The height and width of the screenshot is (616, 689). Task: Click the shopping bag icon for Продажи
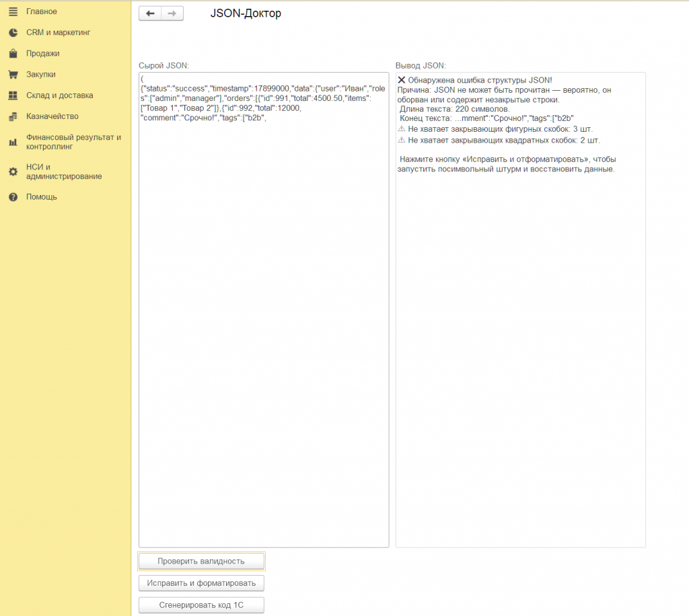pyautogui.click(x=13, y=54)
